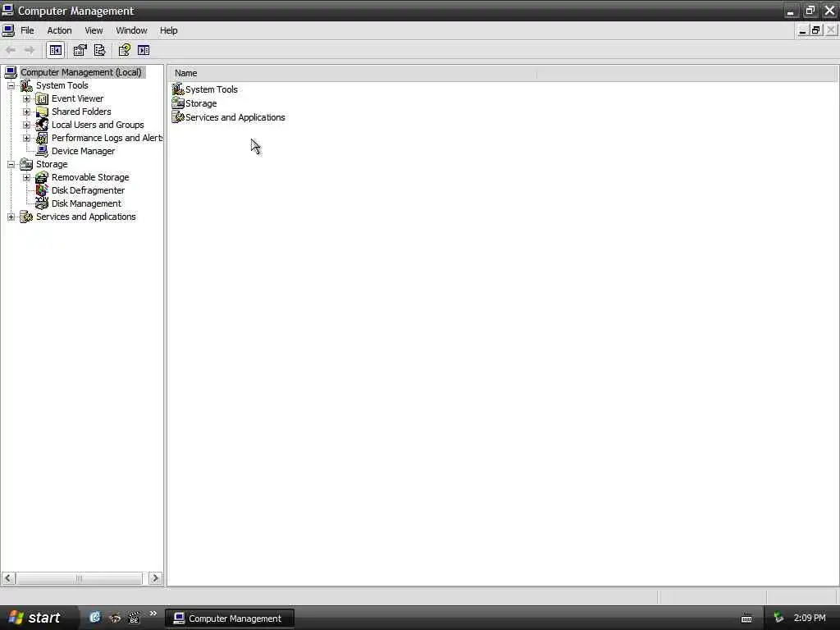
Task: Click the Back arrow toolbar button
Action: [11, 50]
